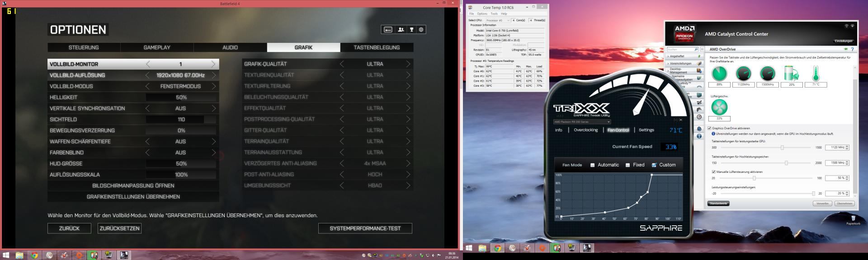The height and width of the screenshot is (260, 868).
Task: Click the GPU activity gauge icon showing 89%
Action: (719, 73)
